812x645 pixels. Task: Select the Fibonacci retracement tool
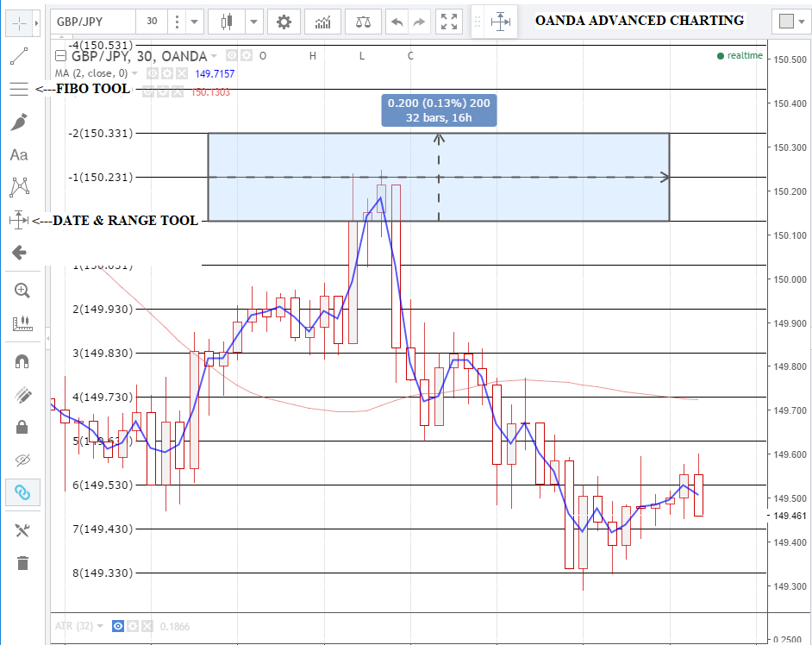(19, 89)
